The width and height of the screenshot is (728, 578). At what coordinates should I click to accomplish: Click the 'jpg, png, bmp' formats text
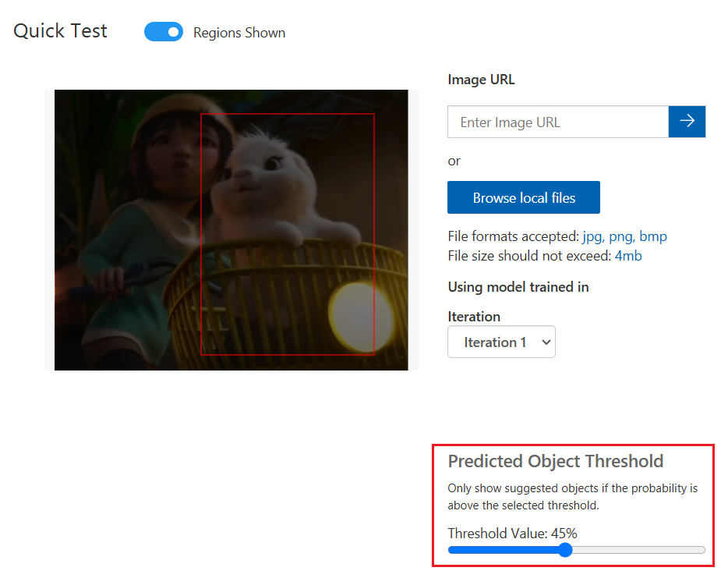click(x=624, y=236)
